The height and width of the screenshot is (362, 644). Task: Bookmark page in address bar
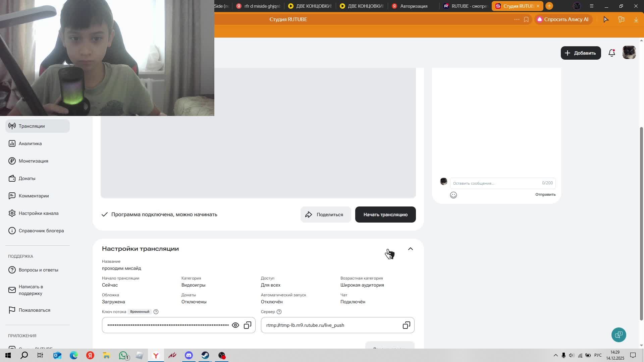point(526,19)
